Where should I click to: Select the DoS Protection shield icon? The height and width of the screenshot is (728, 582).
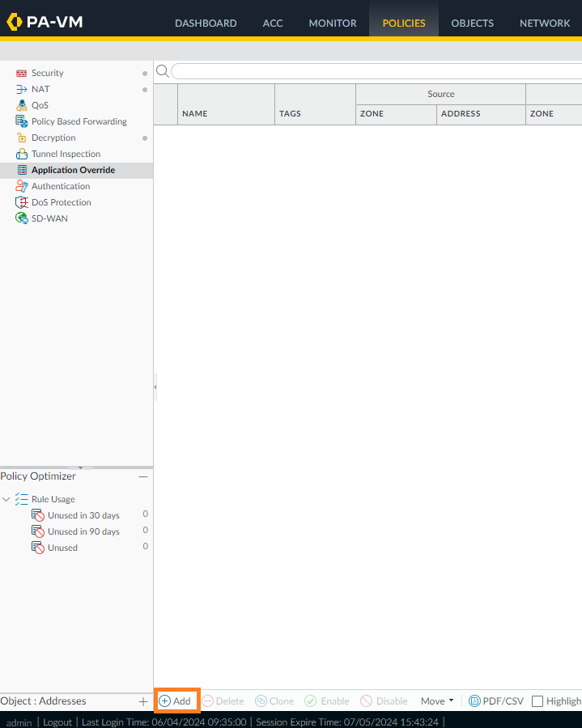click(x=22, y=202)
